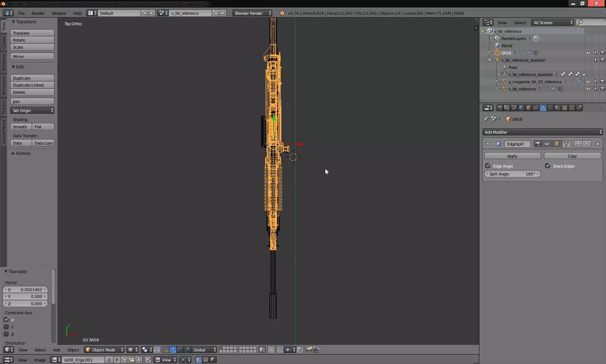Click the World globe icon in outliner
Image resolution: width=606 pixels, height=364 pixels.
tap(497, 45)
